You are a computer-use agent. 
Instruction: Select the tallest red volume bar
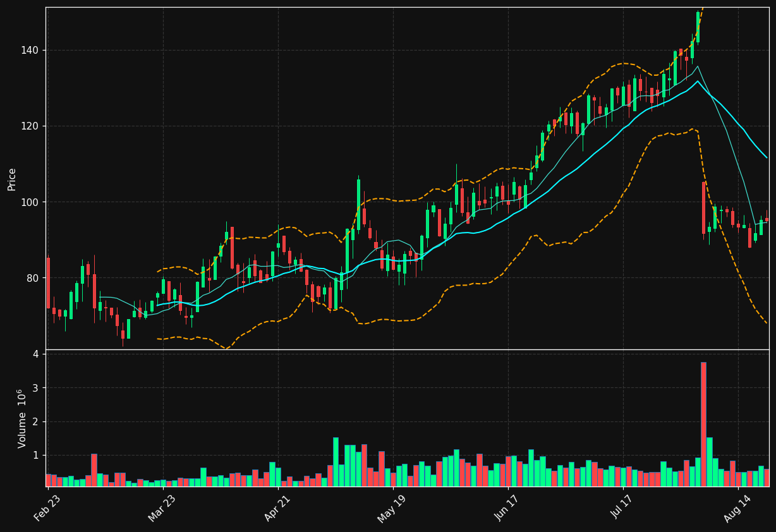[x=703, y=424]
